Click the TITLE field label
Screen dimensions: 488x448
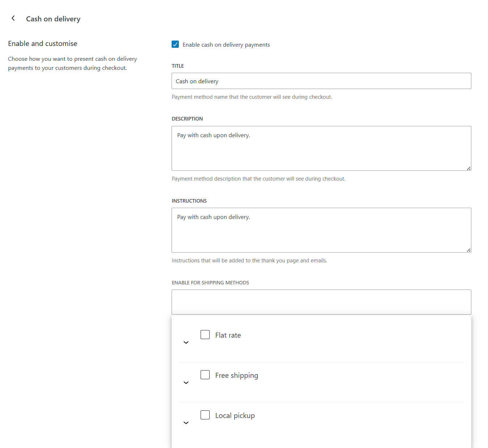(178, 66)
